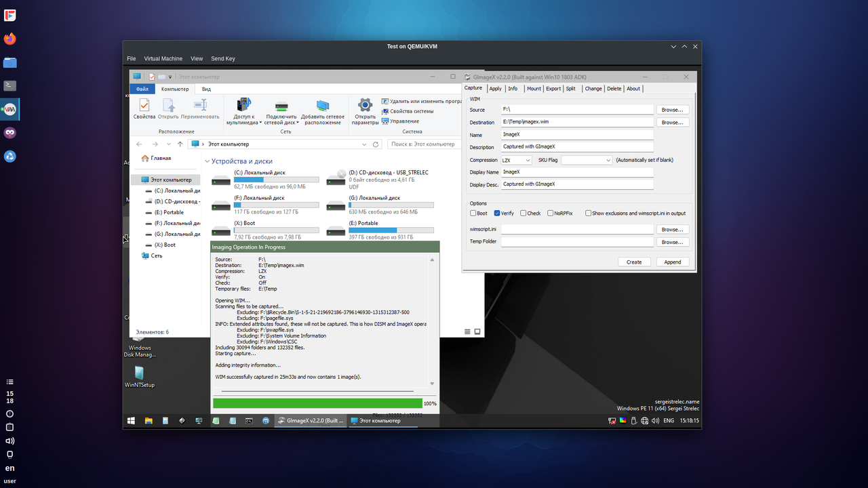This screenshot has width=868, height=488.
Task: Switch to the Вид ribbon tab
Action: coord(206,89)
